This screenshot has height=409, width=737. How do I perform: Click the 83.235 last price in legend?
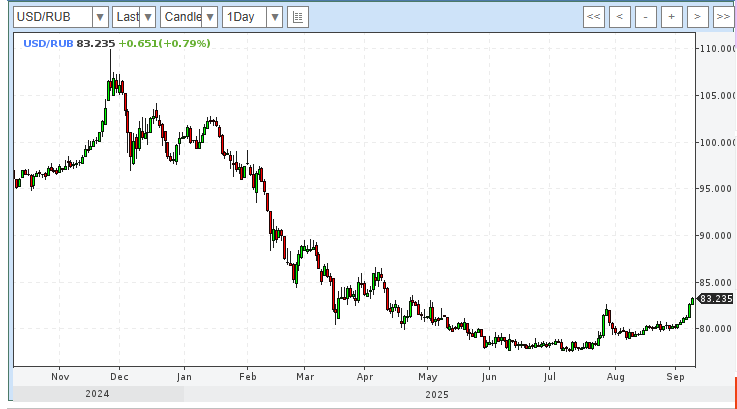[96, 44]
